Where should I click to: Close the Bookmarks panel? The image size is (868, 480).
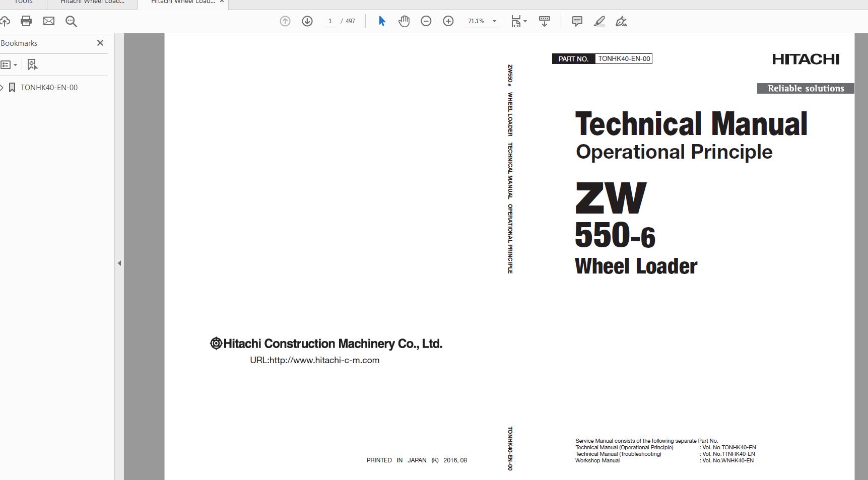[x=100, y=43]
